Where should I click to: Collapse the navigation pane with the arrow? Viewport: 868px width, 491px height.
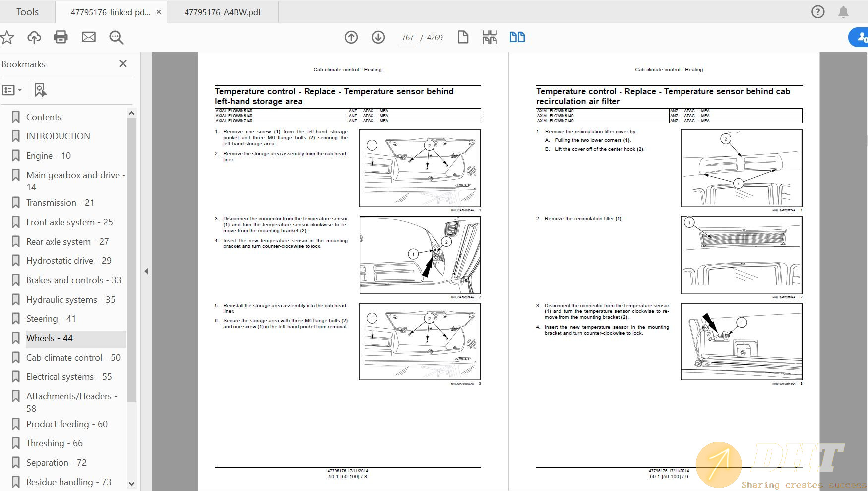pyautogui.click(x=146, y=271)
